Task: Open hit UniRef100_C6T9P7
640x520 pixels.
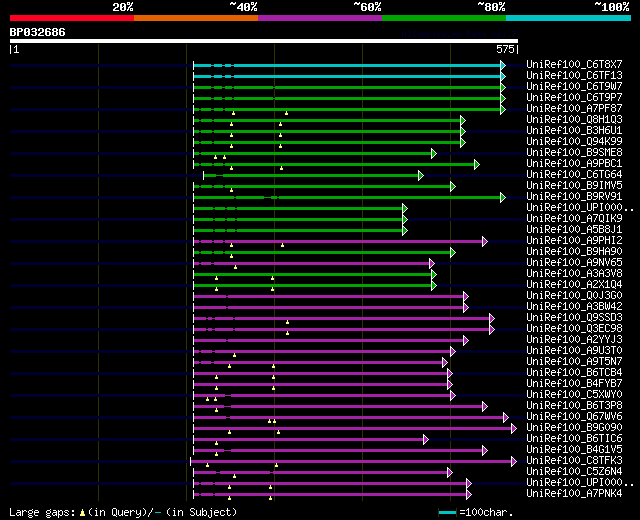Action: coord(574,98)
